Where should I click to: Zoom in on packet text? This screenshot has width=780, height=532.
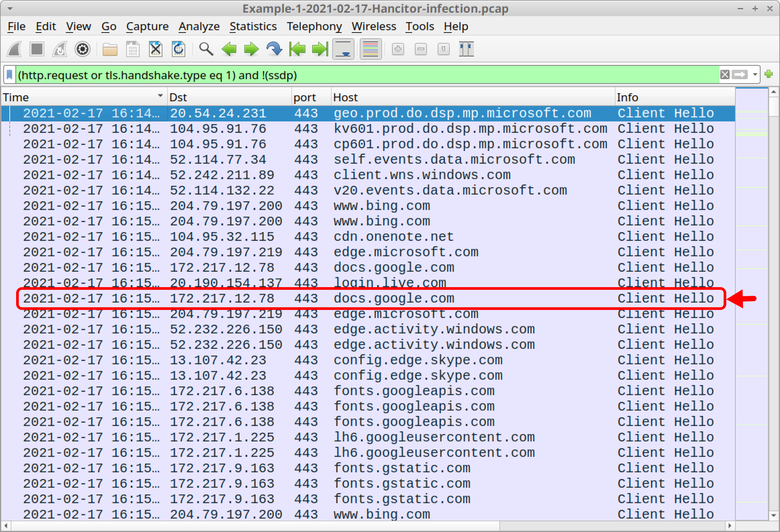coord(398,49)
